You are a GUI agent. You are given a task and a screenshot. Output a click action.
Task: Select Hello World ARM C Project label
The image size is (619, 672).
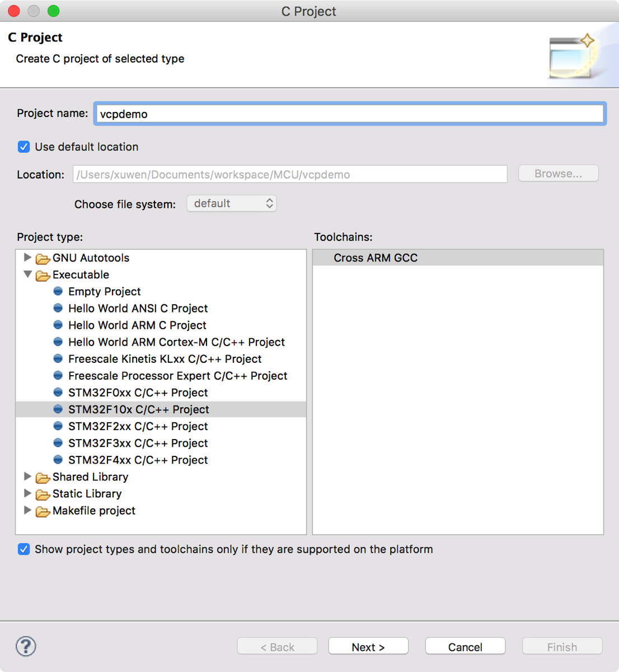(137, 325)
